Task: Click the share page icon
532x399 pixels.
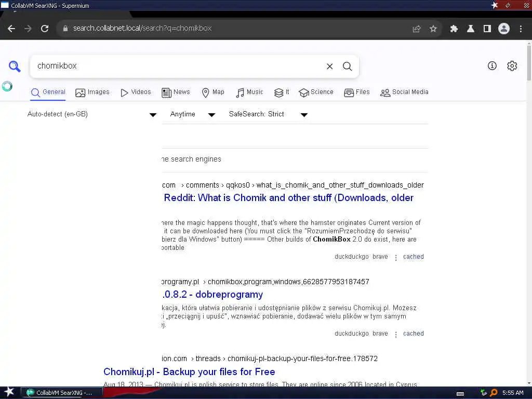Action: (416, 29)
